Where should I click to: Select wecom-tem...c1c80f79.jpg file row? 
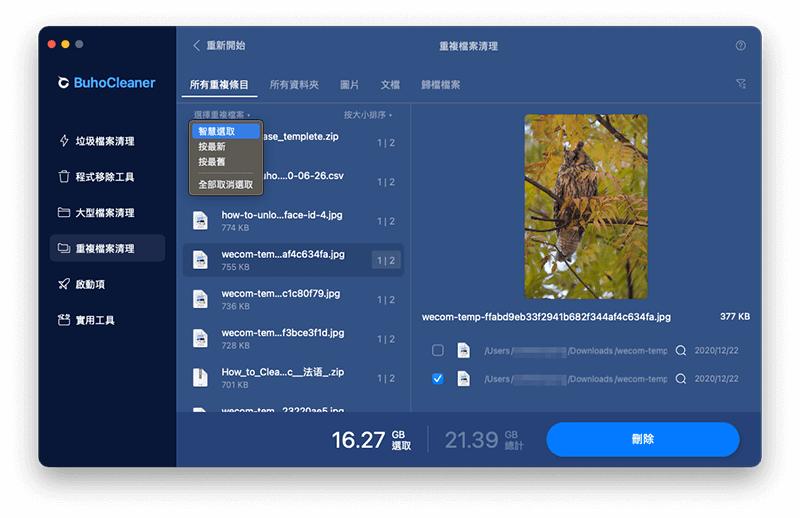coord(293,300)
